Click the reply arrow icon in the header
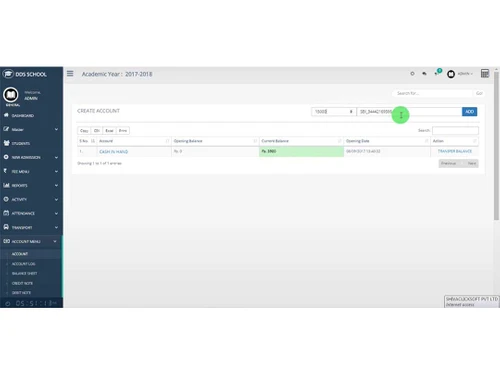 [x=424, y=74]
